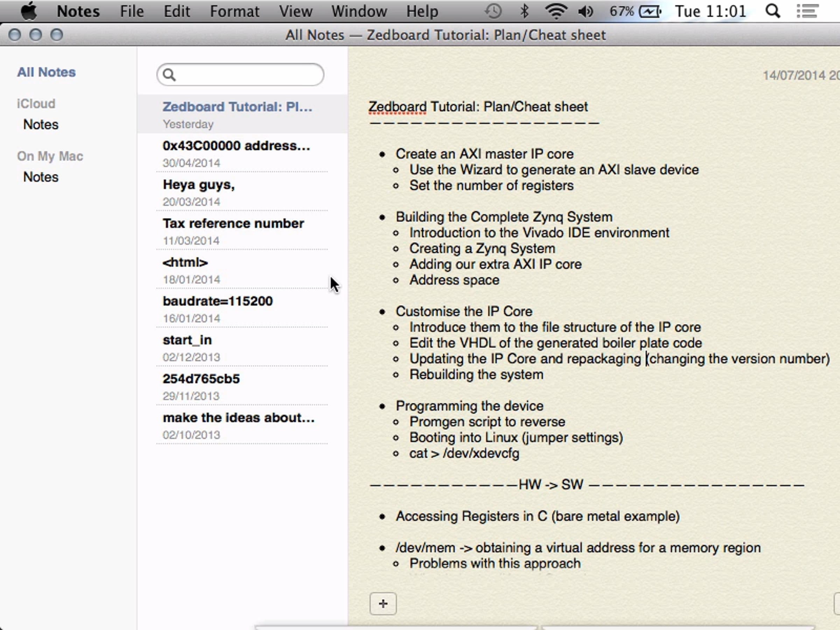840x630 pixels.
Task: Open the Apple menu
Action: (29, 12)
